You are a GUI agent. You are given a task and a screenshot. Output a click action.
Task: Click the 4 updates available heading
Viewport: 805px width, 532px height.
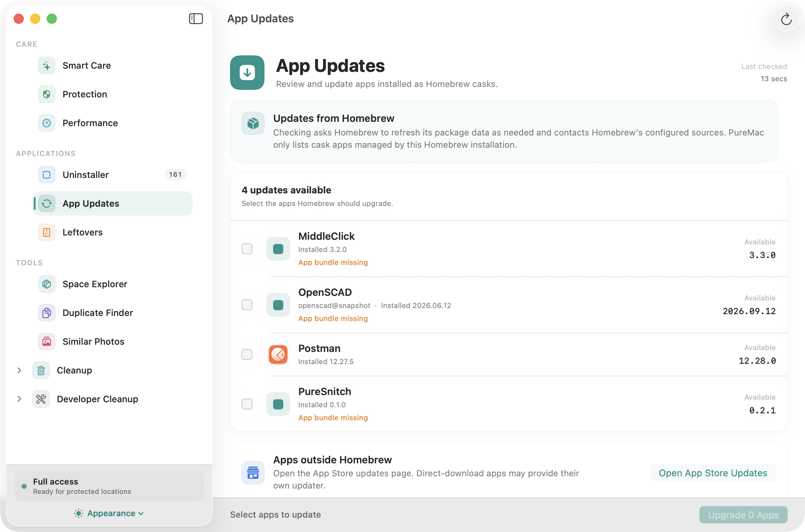(286, 190)
